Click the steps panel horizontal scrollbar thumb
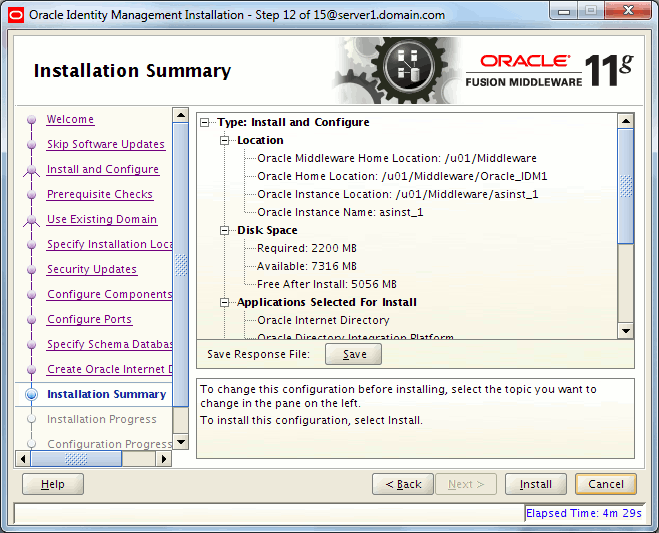 [x=76, y=458]
